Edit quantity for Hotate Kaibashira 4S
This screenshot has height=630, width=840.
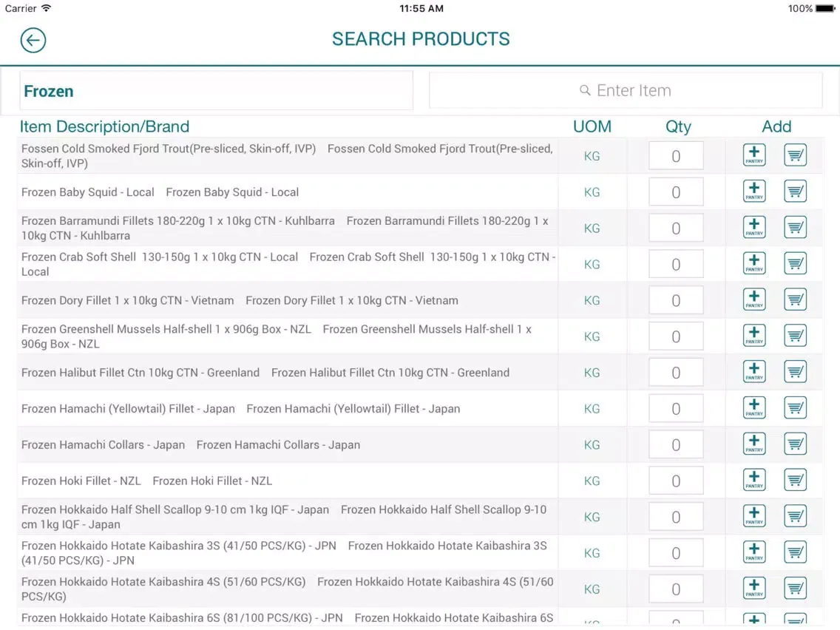(676, 589)
